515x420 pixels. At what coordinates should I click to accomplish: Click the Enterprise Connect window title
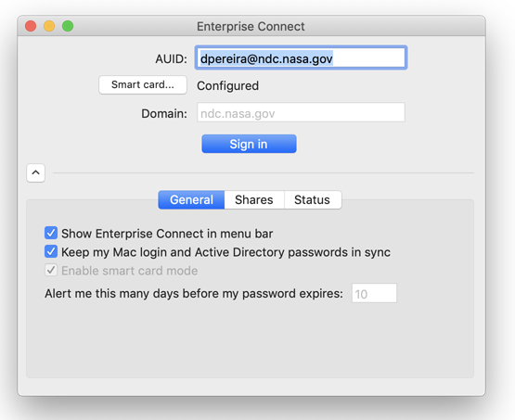251,26
